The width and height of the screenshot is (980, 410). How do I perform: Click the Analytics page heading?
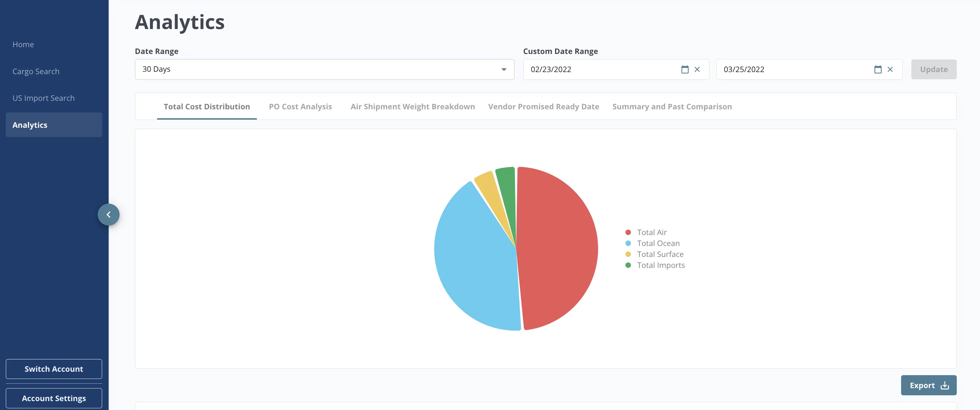[x=180, y=22]
